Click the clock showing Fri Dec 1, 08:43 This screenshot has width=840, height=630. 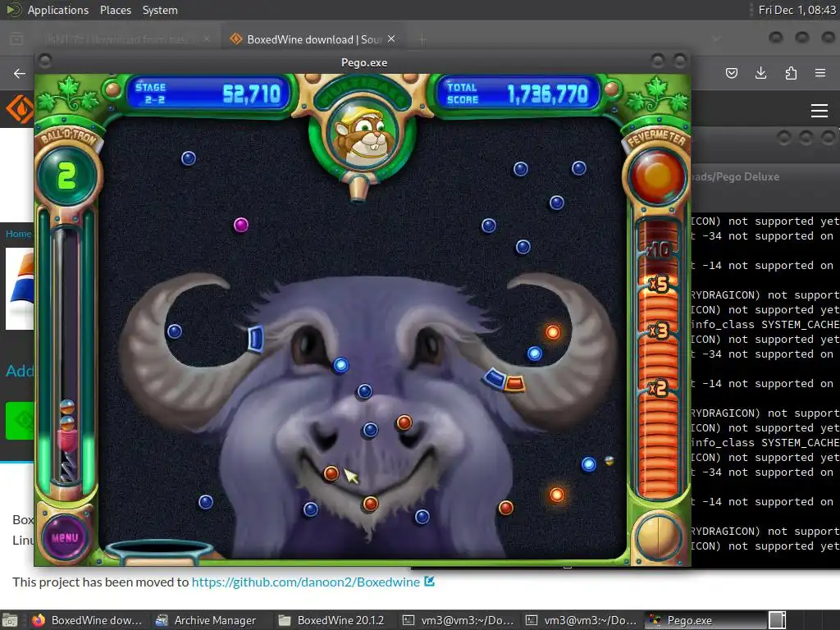797,10
